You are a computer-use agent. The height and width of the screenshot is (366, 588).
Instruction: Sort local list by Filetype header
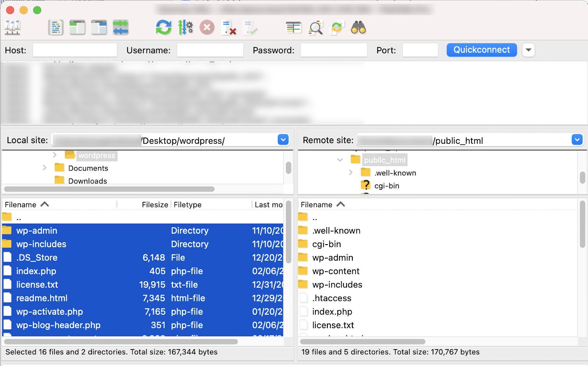tap(211, 204)
